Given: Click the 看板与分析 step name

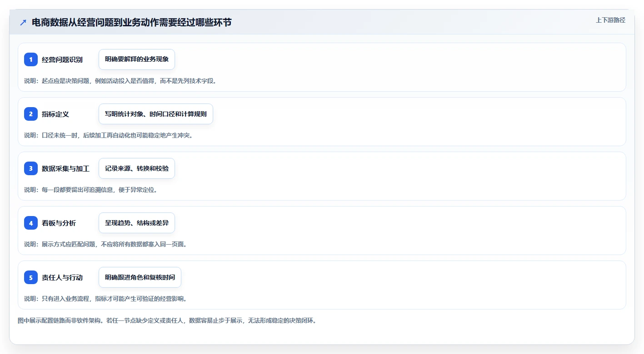Looking at the screenshot, I should click(x=59, y=223).
